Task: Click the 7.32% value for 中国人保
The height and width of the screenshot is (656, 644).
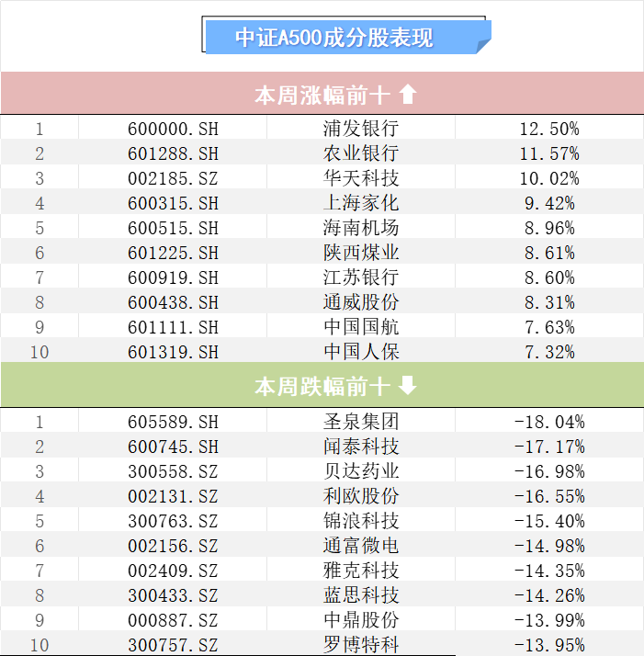Action: pyautogui.click(x=548, y=352)
